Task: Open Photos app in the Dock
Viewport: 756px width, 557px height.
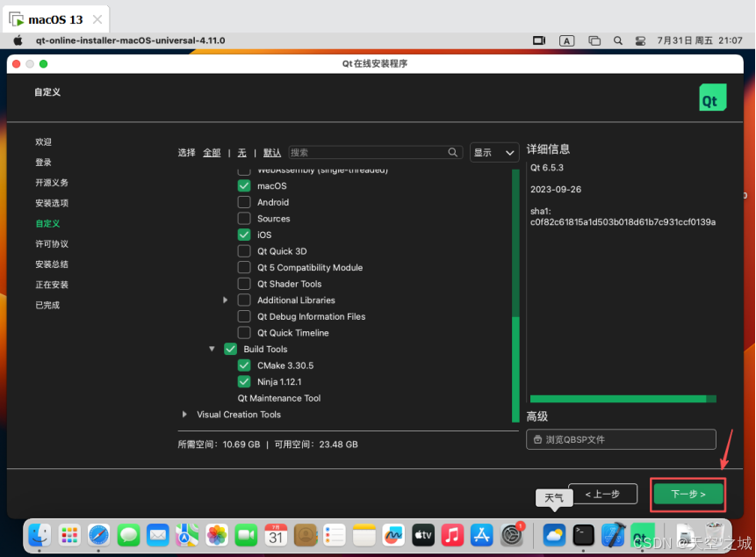Action: [217, 535]
